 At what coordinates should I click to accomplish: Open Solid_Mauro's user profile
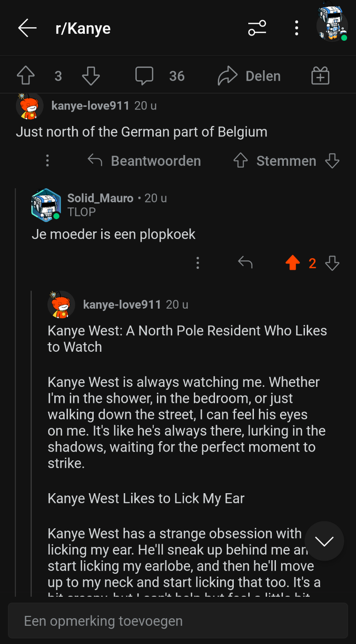coord(100,198)
